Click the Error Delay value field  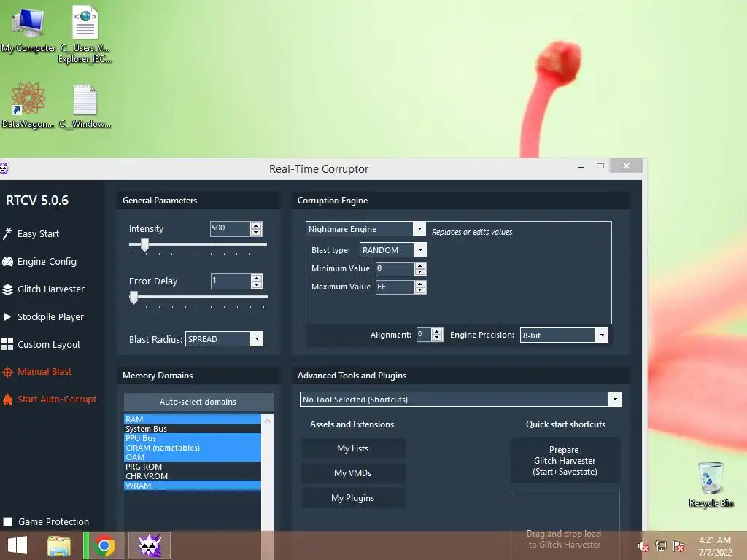tap(231, 281)
